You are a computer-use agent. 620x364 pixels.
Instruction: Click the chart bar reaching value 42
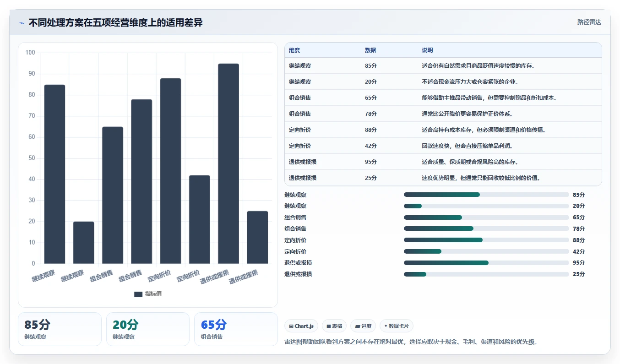tap(200, 219)
